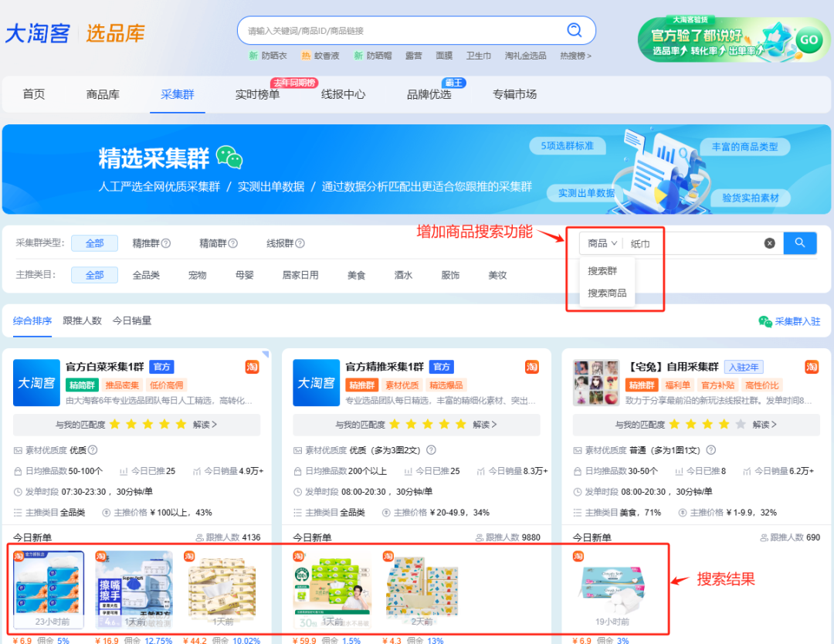834x644 pixels.
Task: Select 线报群 group type filter
Action: point(280,243)
